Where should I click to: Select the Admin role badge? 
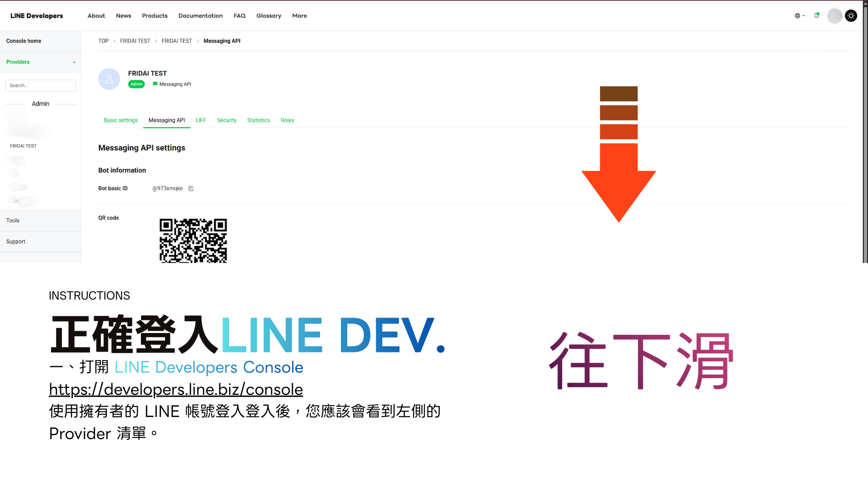click(x=136, y=84)
